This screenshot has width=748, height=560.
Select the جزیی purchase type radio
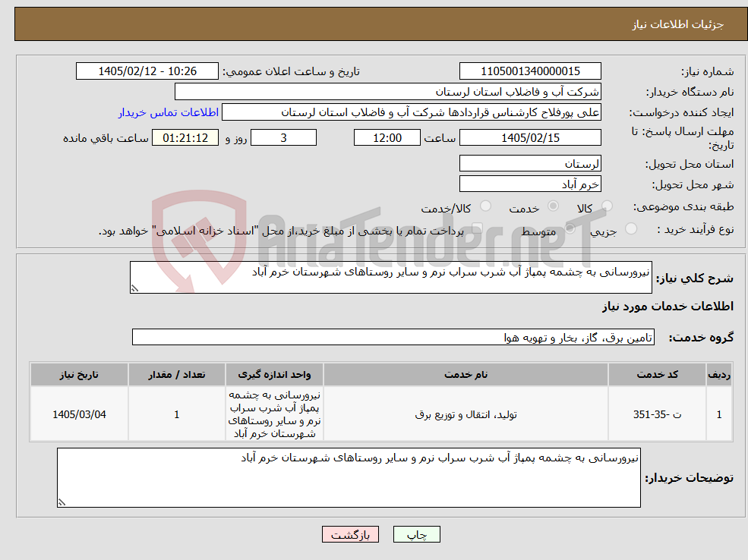pyautogui.click(x=630, y=229)
